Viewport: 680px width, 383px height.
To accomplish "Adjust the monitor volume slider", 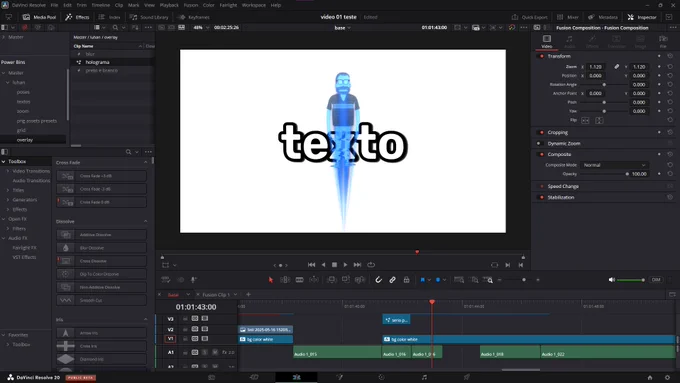I will [x=631, y=280].
